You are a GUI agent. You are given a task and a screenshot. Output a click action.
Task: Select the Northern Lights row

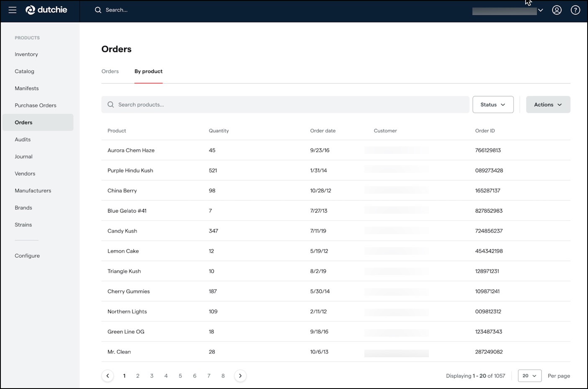point(336,312)
